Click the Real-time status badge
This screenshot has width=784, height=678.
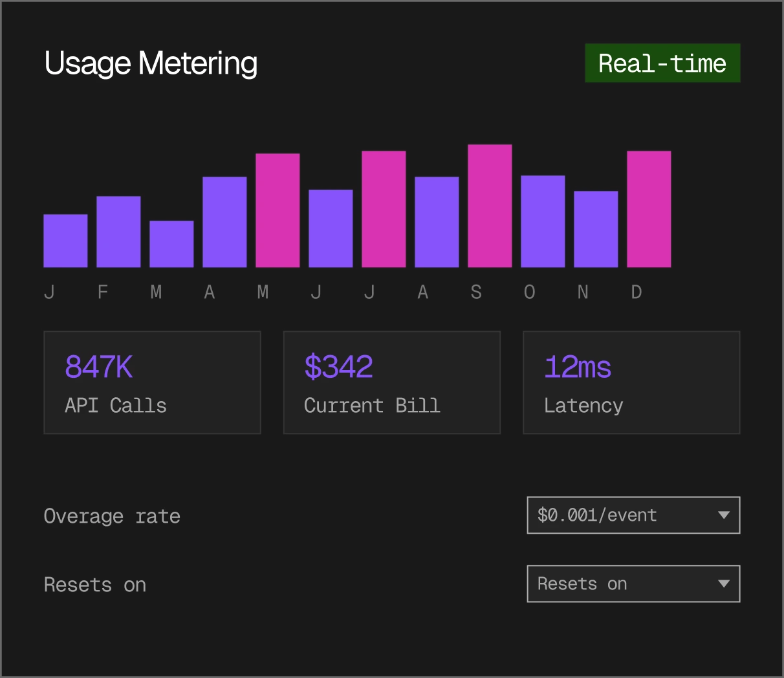[662, 63]
